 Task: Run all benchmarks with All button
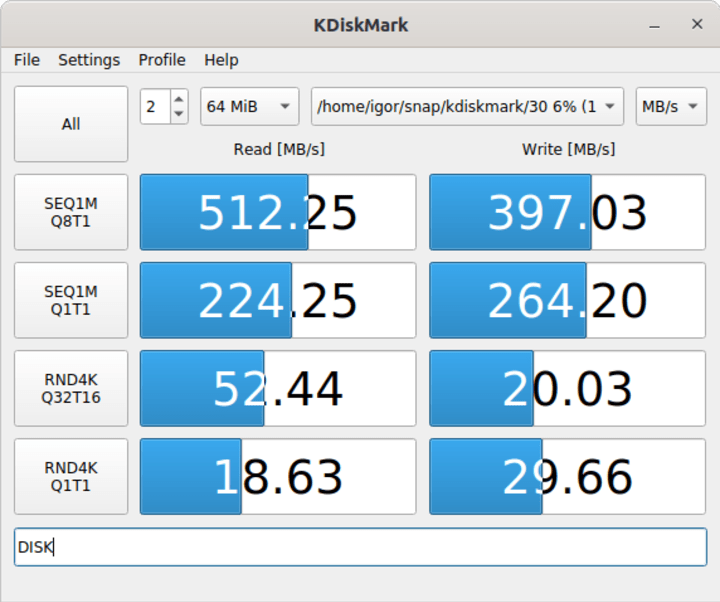click(71, 124)
